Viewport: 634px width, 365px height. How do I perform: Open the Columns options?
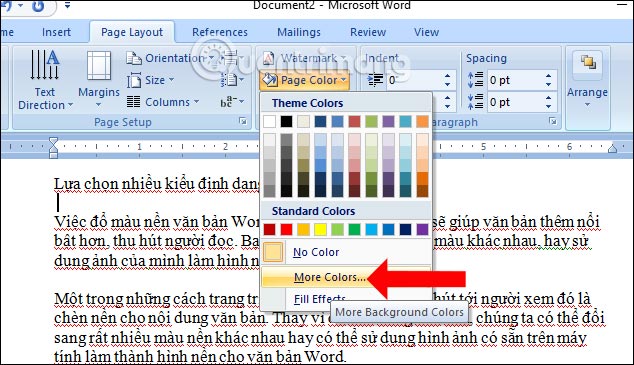click(163, 102)
